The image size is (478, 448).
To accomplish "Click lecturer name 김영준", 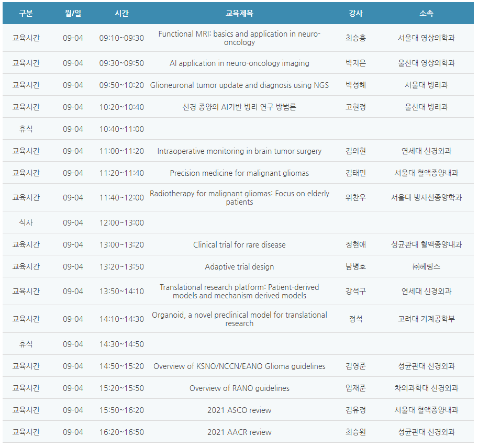I will point(355,366).
